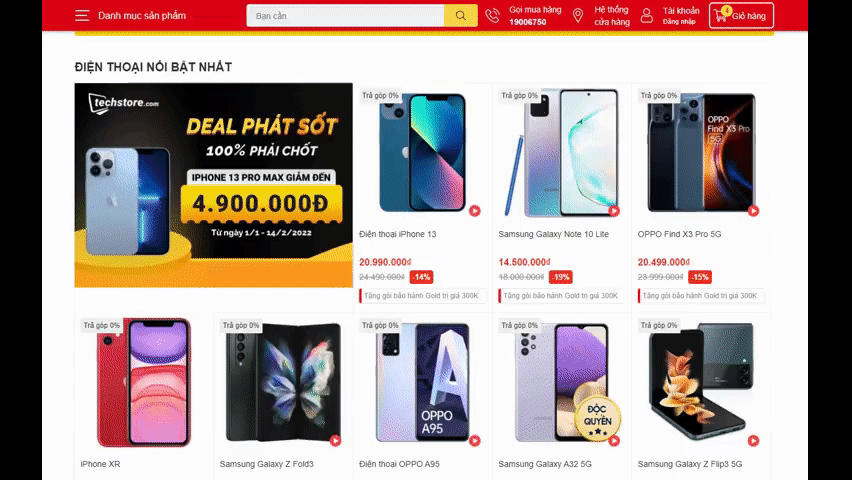Select the iPhone XR product image
This screenshot has height=480, width=852.
coord(144,382)
